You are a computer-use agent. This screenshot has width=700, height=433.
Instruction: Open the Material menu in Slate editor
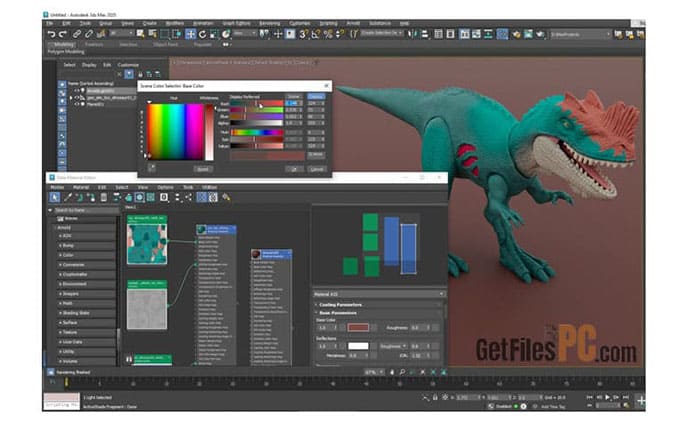tap(81, 187)
